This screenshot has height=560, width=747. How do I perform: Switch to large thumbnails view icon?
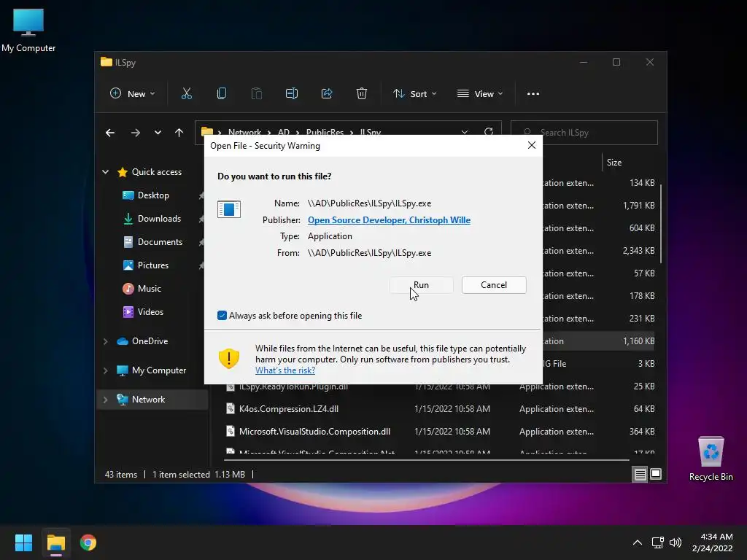tap(656, 474)
